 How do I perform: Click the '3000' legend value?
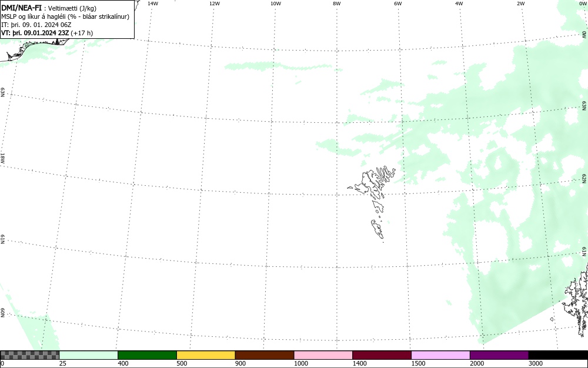click(x=536, y=363)
